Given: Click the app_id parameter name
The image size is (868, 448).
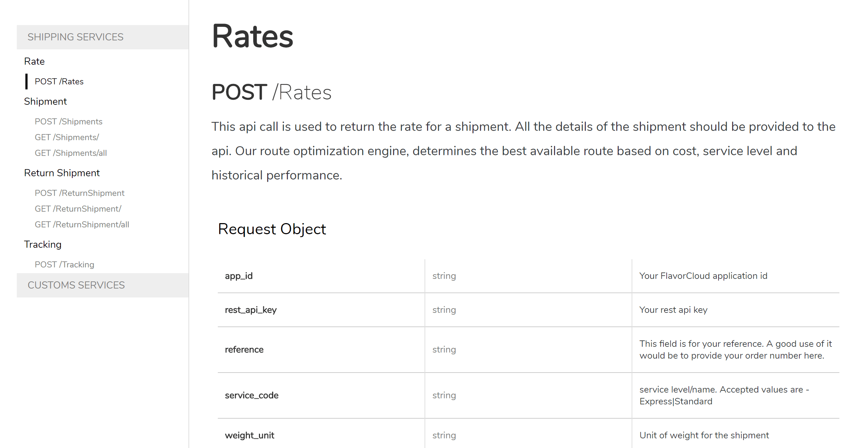Looking at the screenshot, I should click(239, 276).
